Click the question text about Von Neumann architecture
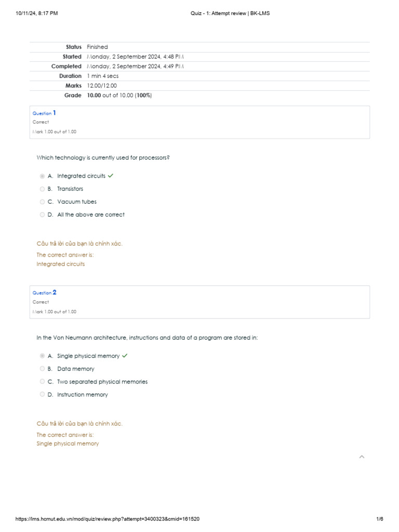Viewport: 399px width, 532px height. [147, 338]
